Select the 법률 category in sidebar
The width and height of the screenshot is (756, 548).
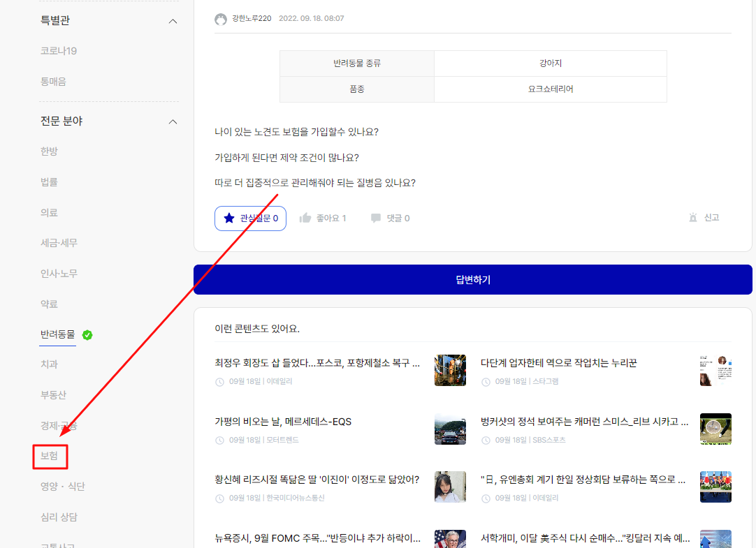[50, 182]
